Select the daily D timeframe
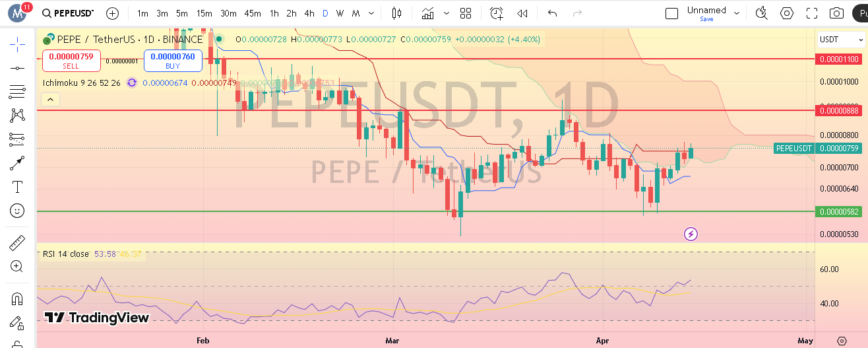Screen dimensions: 868x348 tap(325, 13)
